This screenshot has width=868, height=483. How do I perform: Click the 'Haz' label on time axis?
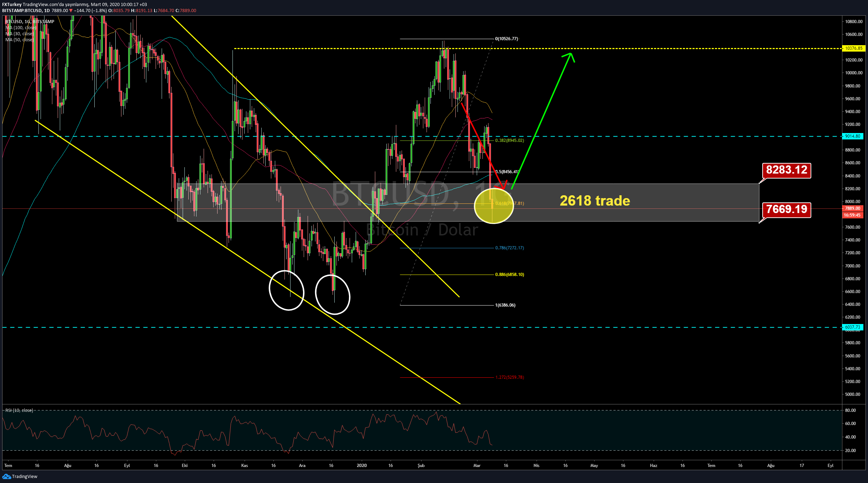[654, 466]
